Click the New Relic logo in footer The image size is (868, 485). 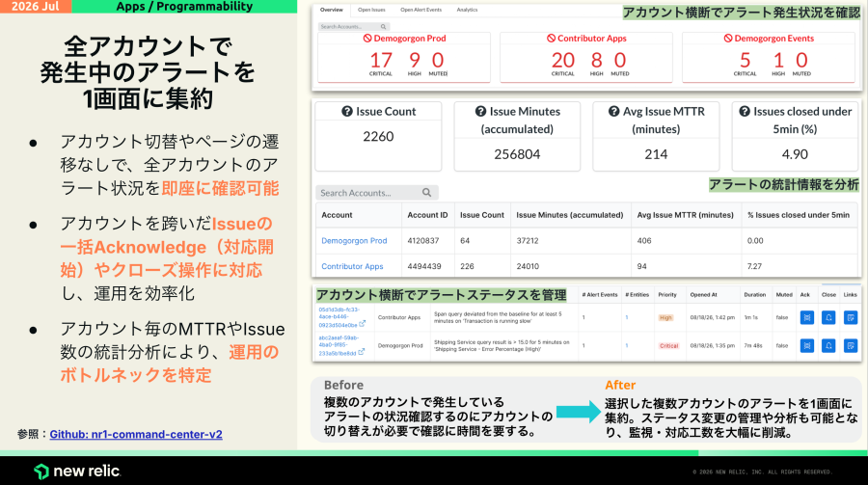77,472
